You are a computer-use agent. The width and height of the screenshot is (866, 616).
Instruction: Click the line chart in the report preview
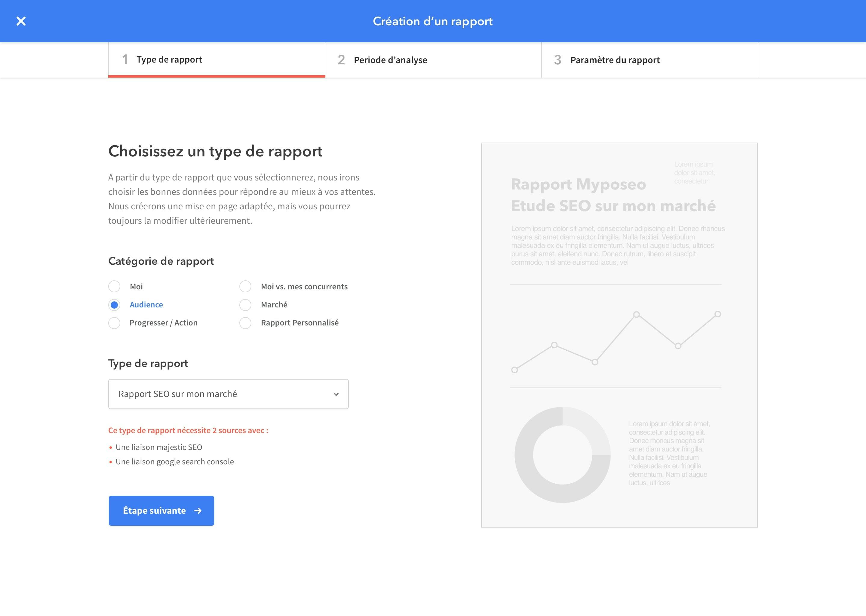tap(616, 342)
